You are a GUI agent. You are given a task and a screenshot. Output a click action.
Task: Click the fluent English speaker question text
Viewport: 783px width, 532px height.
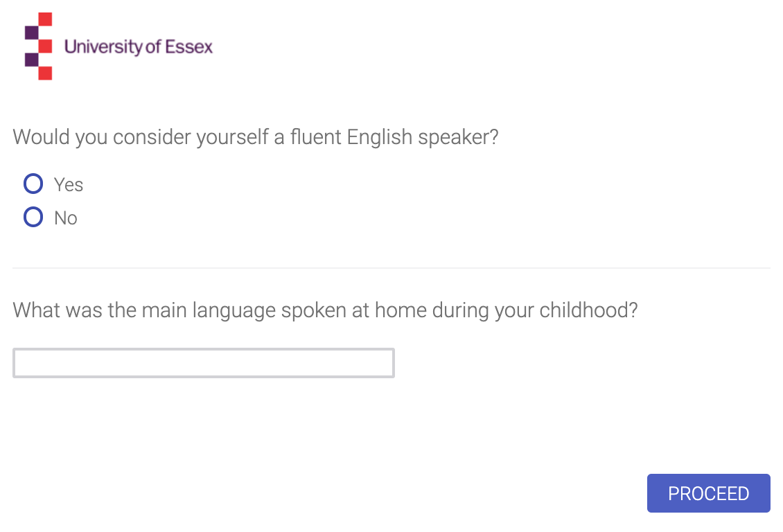(x=256, y=137)
